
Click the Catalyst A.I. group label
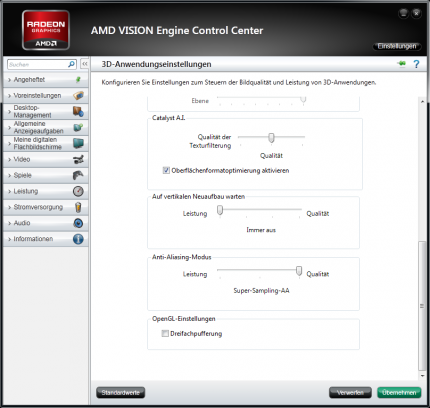pos(168,118)
